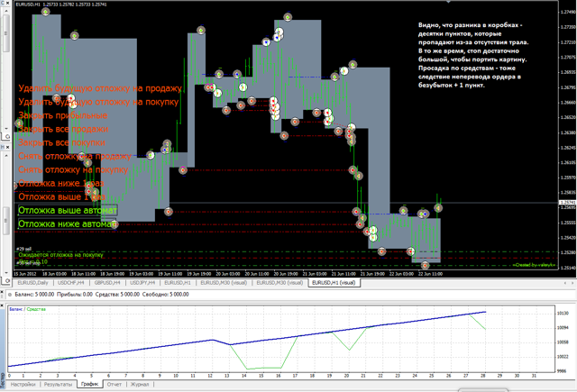
Task: Select the active EURUSD,H1 (visual) tab
Action: coord(334,283)
